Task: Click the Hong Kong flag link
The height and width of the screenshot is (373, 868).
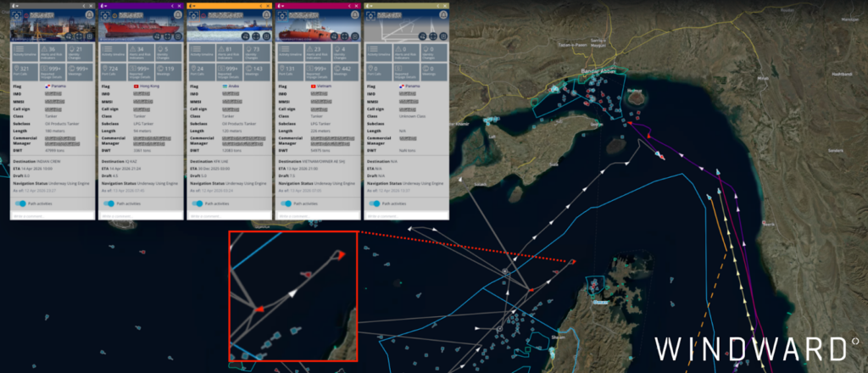Action: coord(146,86)
